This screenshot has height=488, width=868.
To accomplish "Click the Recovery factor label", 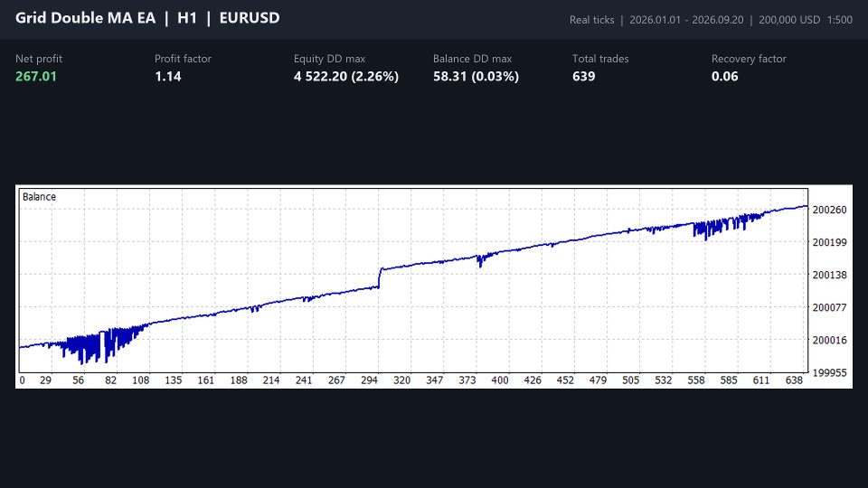I will tap(749, 59).
